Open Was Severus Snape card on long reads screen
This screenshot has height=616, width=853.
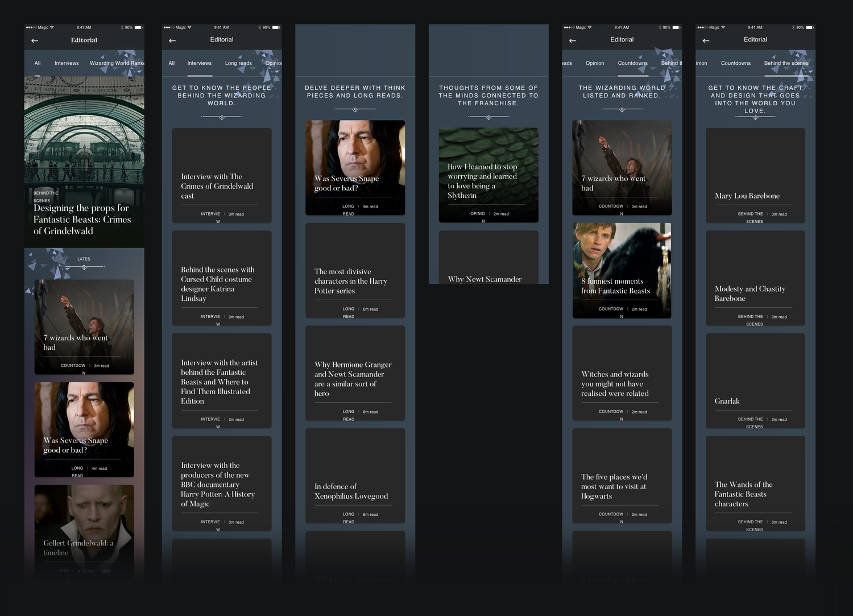(355, 168)
